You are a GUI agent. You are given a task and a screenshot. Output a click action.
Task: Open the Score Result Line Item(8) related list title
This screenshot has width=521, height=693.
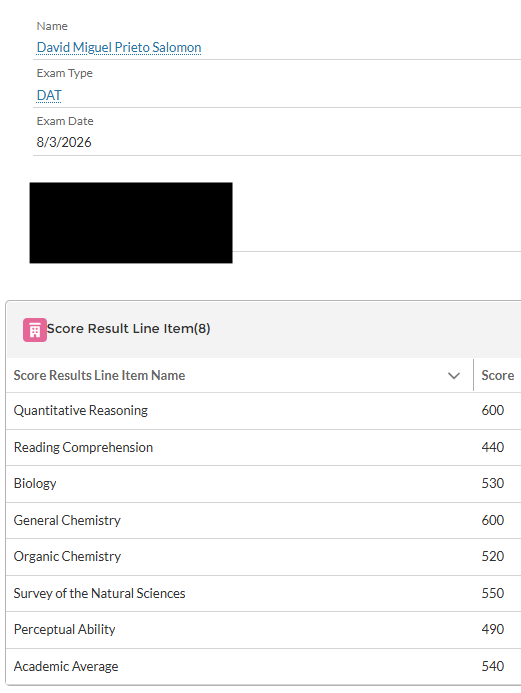pyautogui.click(x=129, y=328)
